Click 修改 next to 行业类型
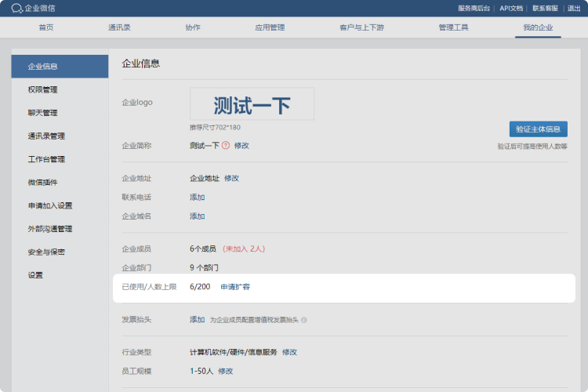This screenshot has height=392, width=588. (x=289, y=352)
